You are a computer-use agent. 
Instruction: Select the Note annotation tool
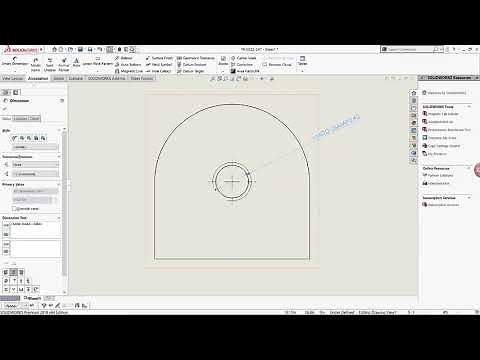tap(76, 63)
